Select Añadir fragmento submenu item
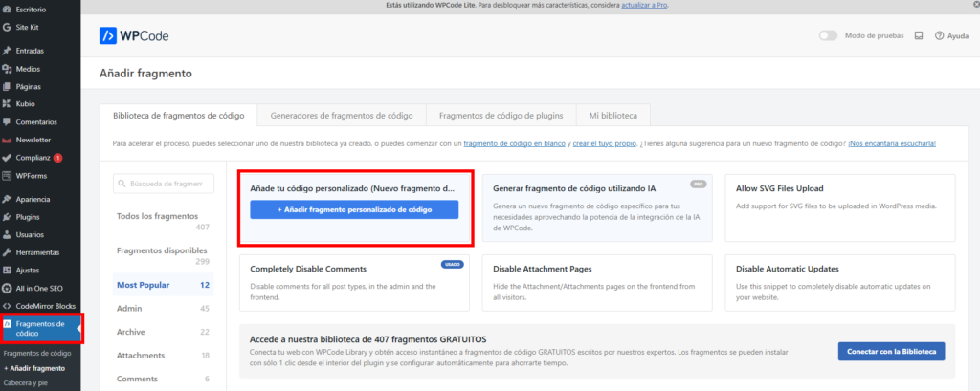The width and height of the screenshot is (980, 391). pyautogui.click(x=34, y=368)
